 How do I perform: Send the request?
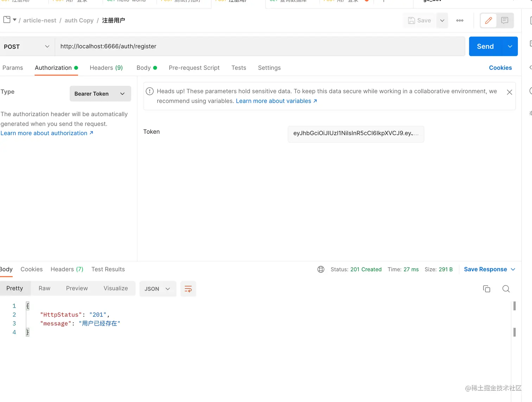(485, 46)
